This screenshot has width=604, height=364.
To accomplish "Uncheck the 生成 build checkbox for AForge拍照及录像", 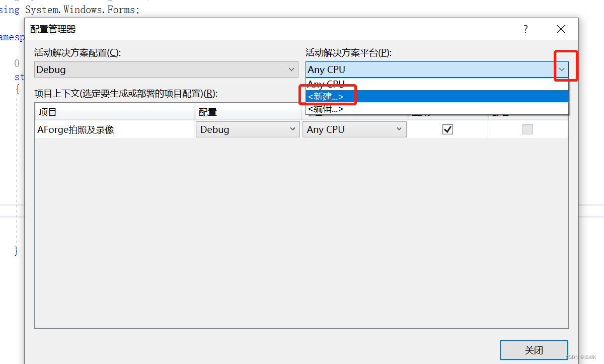I will pos(447,129).
